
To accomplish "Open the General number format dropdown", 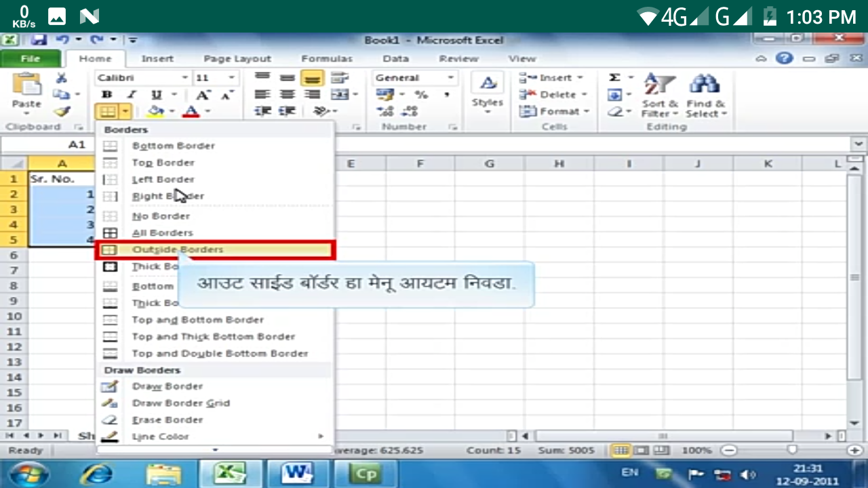I will pyautogui.click(x=450, y=78).
